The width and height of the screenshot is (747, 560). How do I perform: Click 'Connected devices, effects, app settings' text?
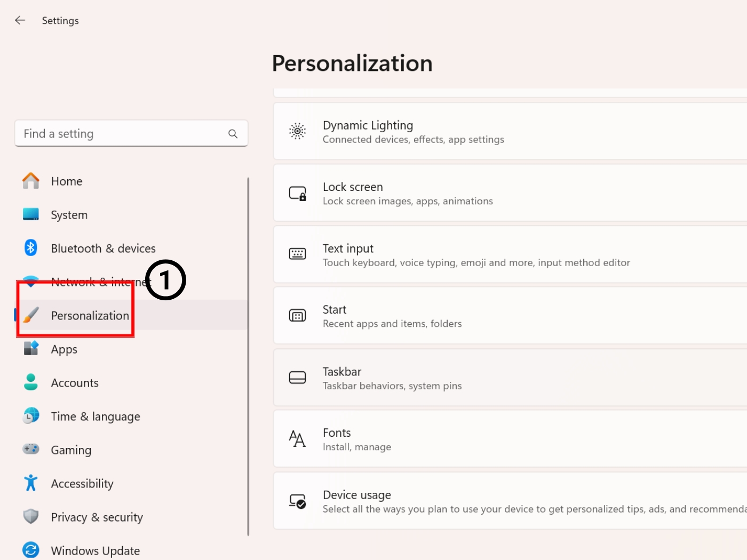click(x=414, y=140)
